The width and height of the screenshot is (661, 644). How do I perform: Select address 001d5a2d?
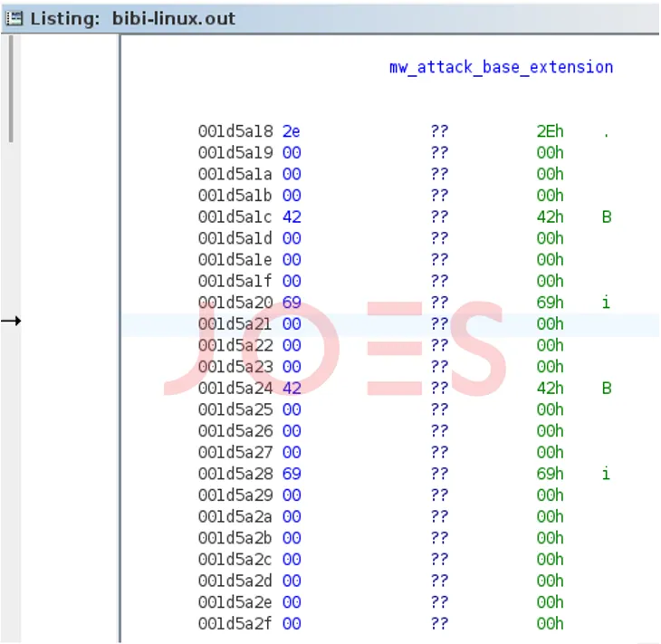235,582
